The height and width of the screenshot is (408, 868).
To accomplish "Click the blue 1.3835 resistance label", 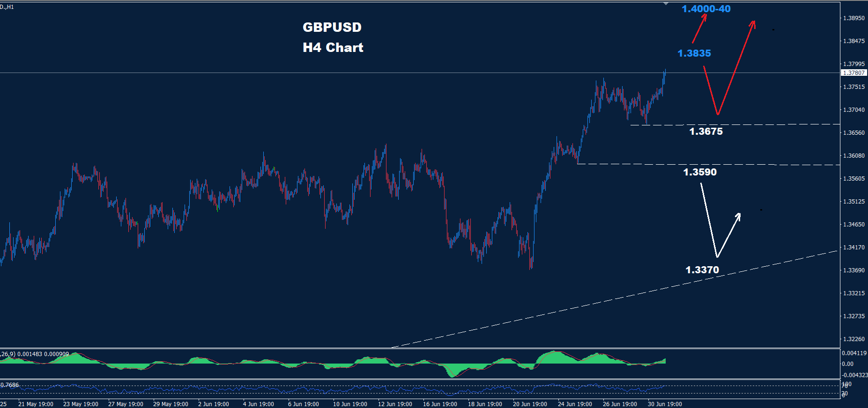I will (694, 53).
